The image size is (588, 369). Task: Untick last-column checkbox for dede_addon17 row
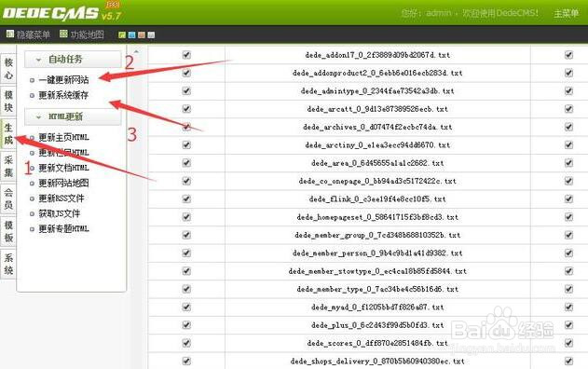pyautogui.click(x=568, y=55)
